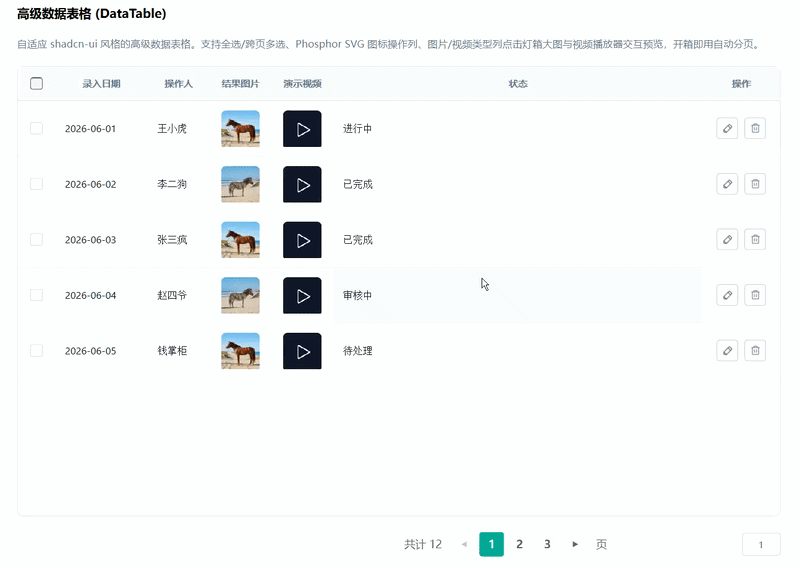800x568 pixels.
Task: Play demo video in 张三疯 row
Action: point(302,240)
